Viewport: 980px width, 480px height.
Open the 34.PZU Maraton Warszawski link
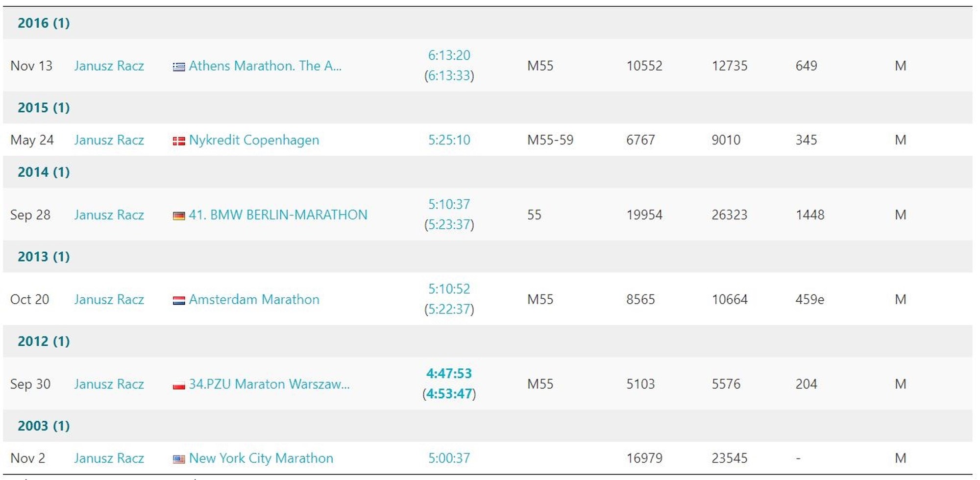tap(269, 384)
